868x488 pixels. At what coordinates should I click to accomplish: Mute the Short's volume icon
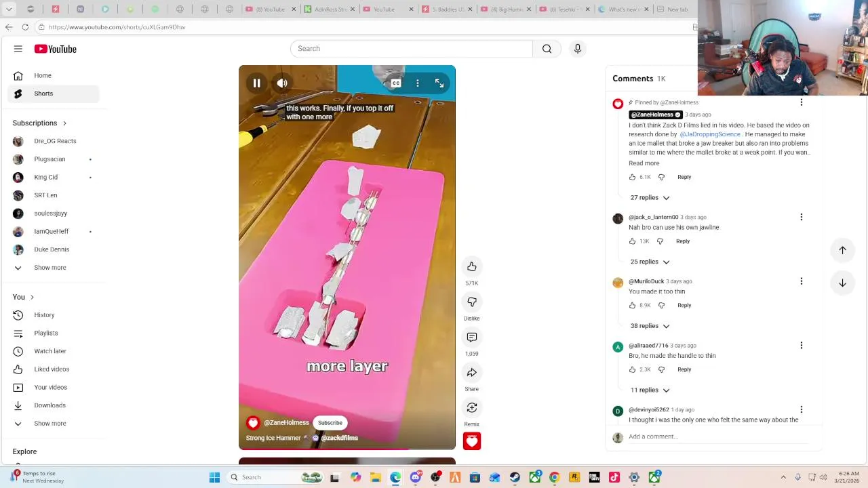[x=282, y=83]
